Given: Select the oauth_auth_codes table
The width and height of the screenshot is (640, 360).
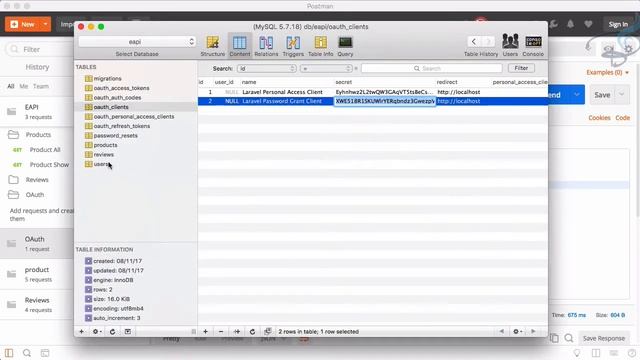Looking at the screenshot, I should pos(117,98).
